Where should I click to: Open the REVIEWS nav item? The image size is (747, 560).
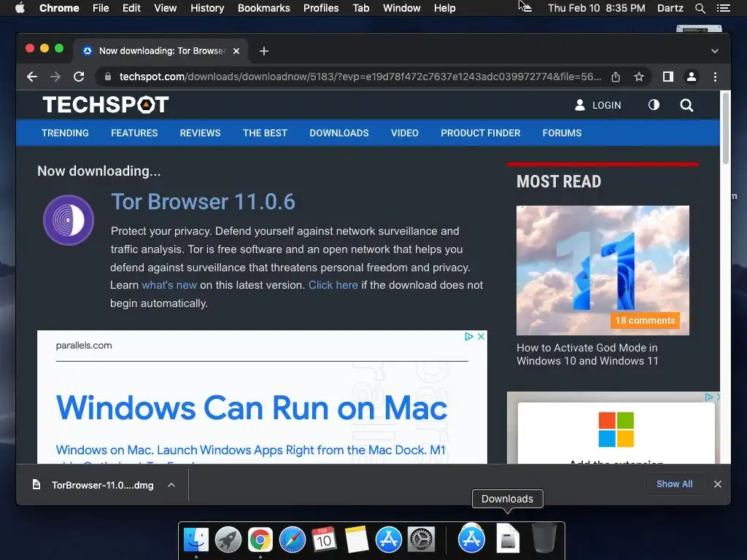(200, 133)
